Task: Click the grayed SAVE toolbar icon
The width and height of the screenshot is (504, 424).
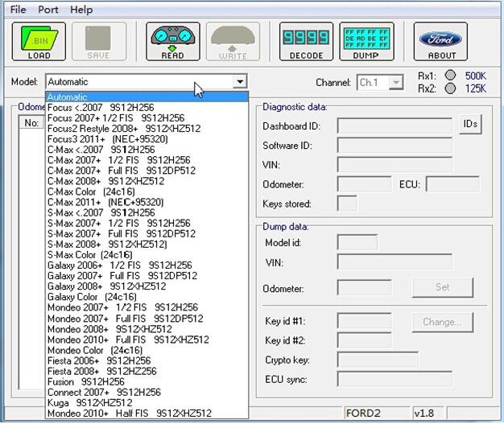Action: coord(99,42)
